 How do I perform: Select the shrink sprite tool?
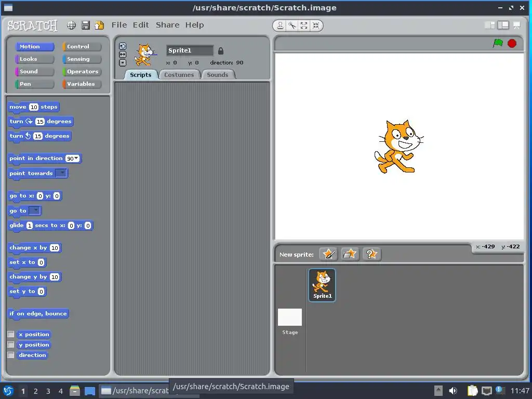coord(316,25)
